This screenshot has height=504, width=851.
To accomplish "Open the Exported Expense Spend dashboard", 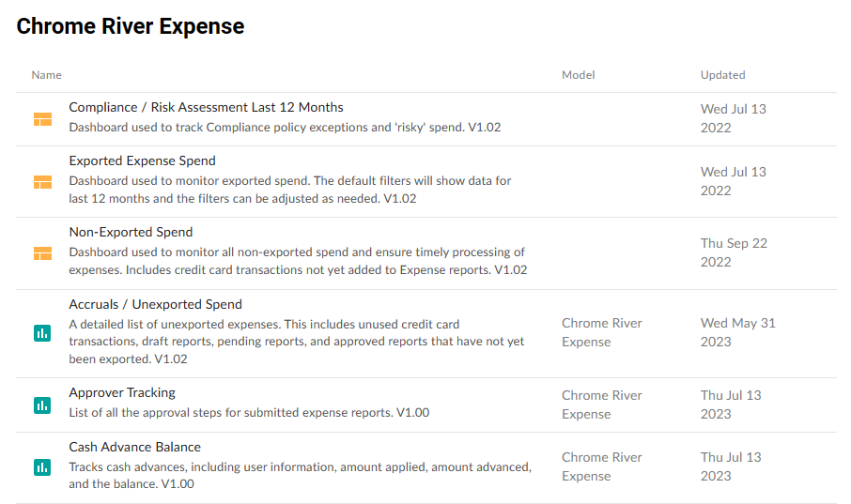I will click(142, 160).
